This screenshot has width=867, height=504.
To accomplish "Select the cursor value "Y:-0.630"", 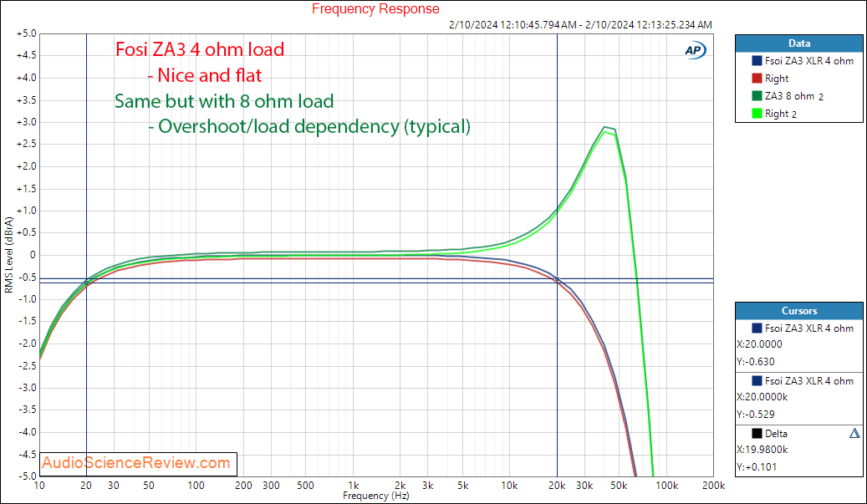I will [756, 362].
